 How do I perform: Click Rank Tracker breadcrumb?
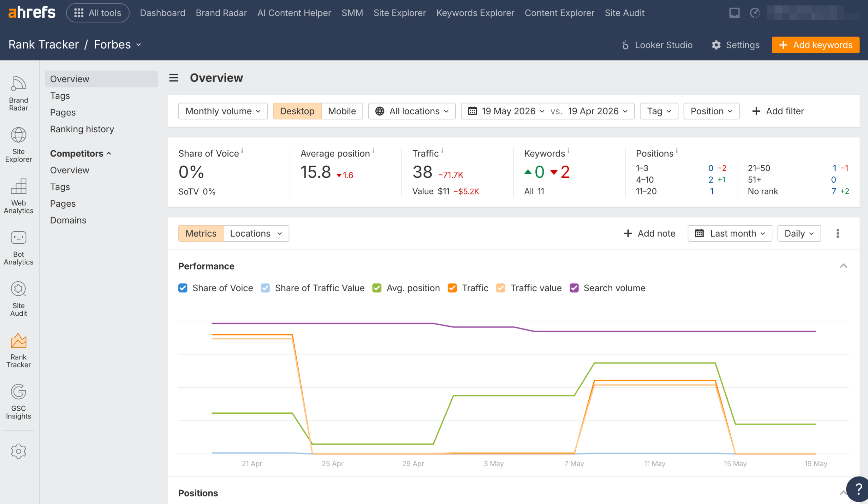[x=44, y=44]
